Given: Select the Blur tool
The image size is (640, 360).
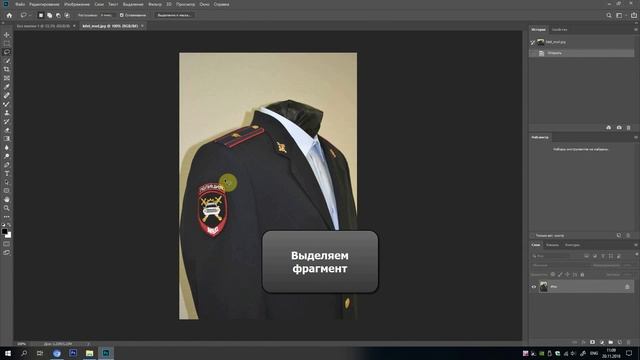Looking at the screenshot, I should pyautogui.click(x=7, y=147).
